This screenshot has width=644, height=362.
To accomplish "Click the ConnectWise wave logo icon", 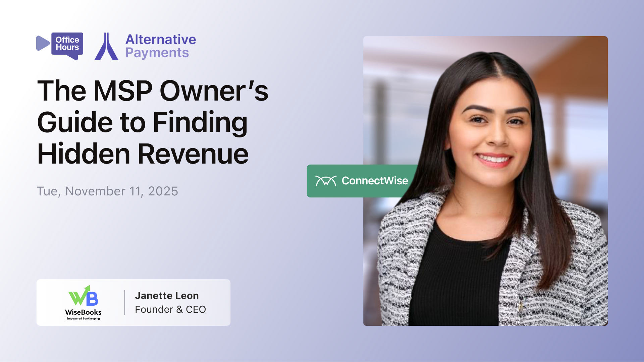I will click(x=325, y=181).
